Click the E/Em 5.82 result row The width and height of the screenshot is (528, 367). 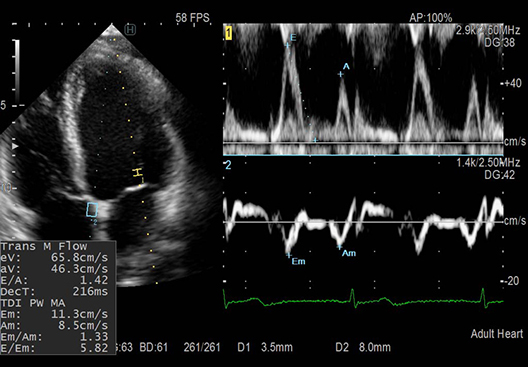click(x=55, y=348)
